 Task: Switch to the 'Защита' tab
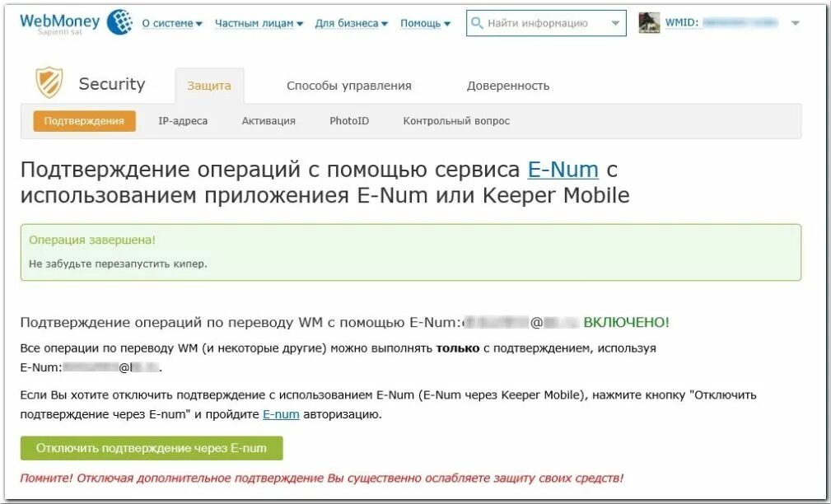pos(209,86)
